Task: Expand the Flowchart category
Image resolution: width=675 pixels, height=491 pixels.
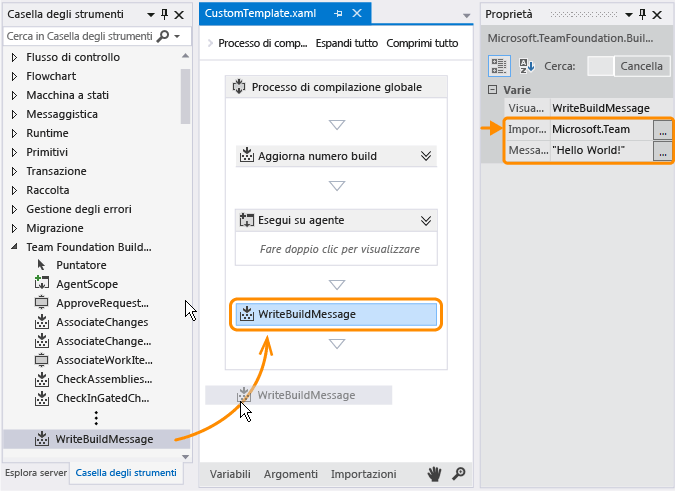Action: tap(14, 76)
